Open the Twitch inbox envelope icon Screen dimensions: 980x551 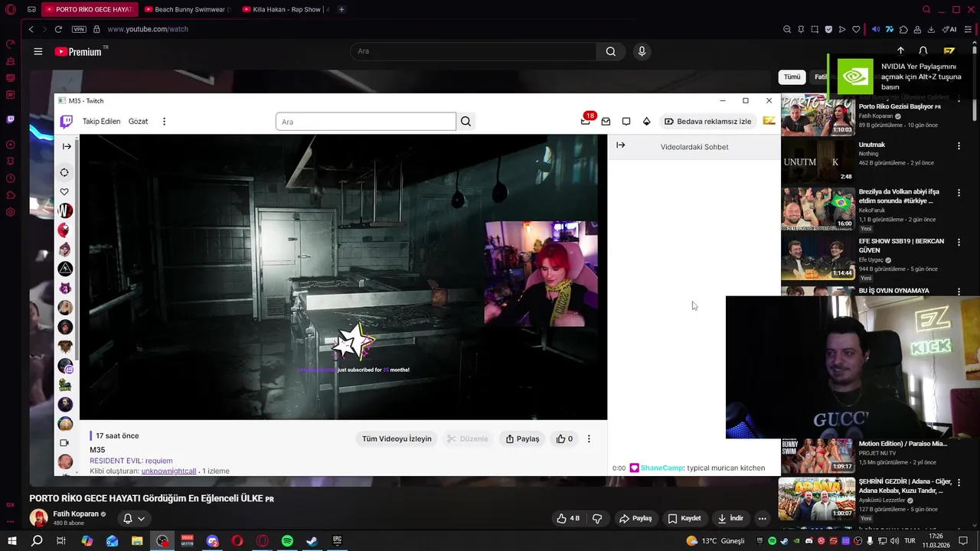(606, 121)
